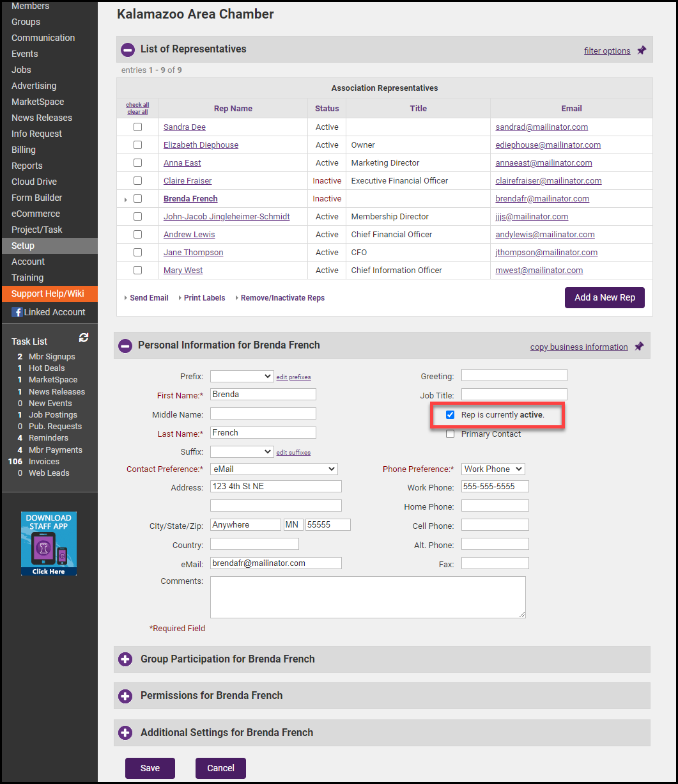Uncheck the Rep is currently active checkbox
This screenshot has width=678, height=784.
[451, 415]
